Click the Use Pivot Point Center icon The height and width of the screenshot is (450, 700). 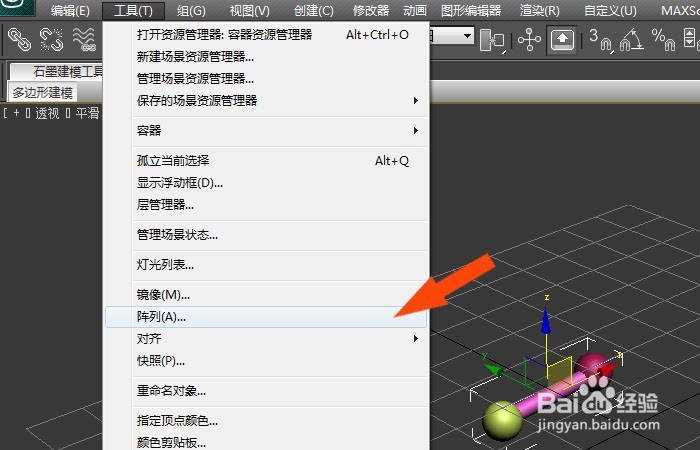[x=492, y=41]
